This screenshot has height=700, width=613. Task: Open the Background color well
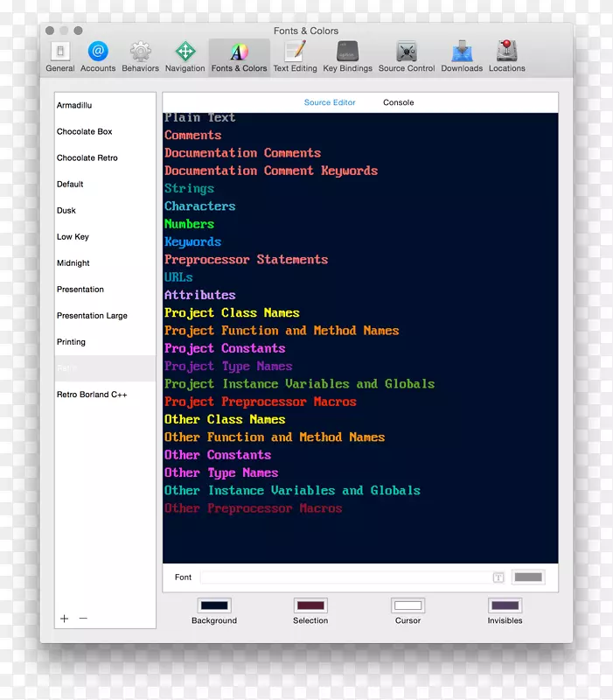pos(214,605)
